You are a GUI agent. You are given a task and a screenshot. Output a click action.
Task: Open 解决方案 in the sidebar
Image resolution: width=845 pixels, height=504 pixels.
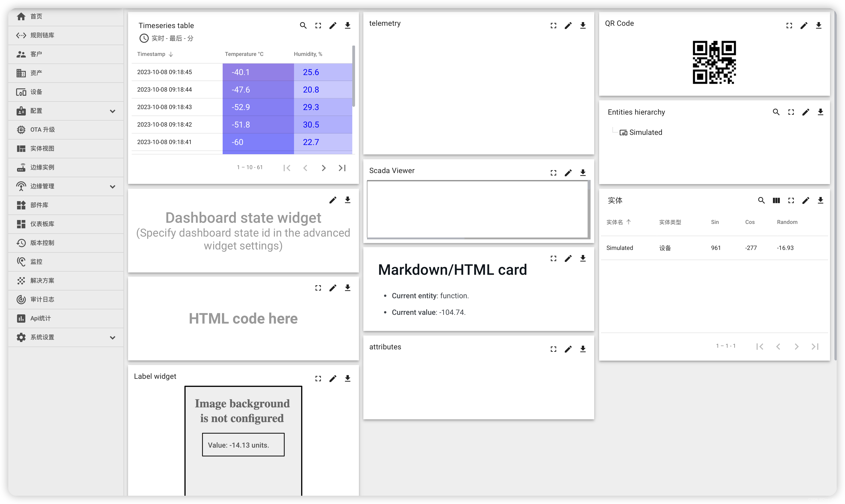click(x=66, y=281)
